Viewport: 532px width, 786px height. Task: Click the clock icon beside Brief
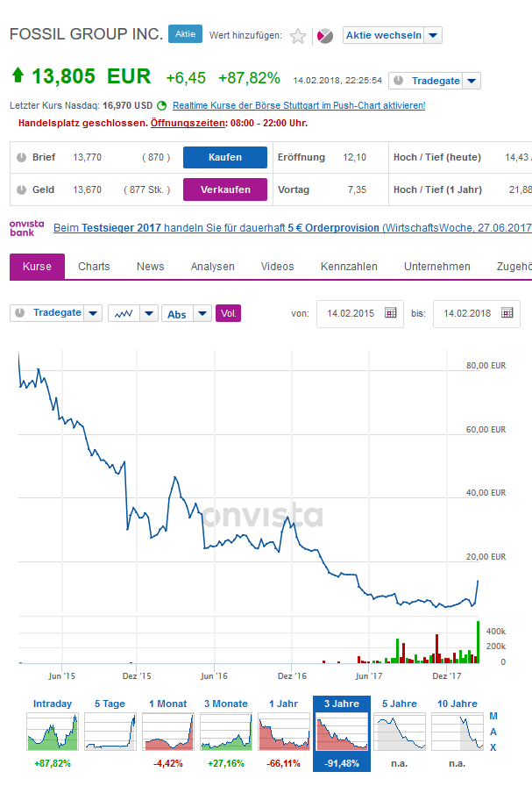point(21,157)
